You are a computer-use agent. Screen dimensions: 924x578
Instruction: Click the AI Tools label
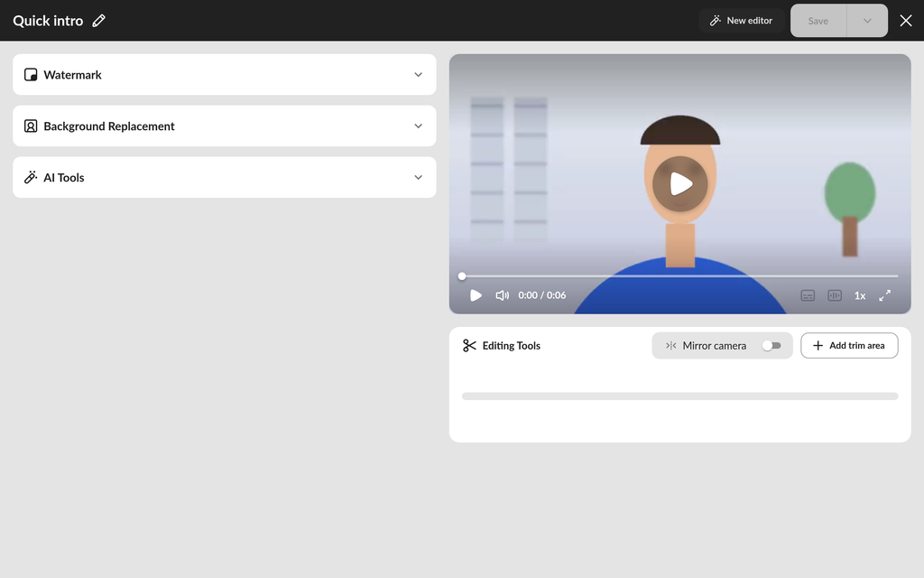pos(64,178)
